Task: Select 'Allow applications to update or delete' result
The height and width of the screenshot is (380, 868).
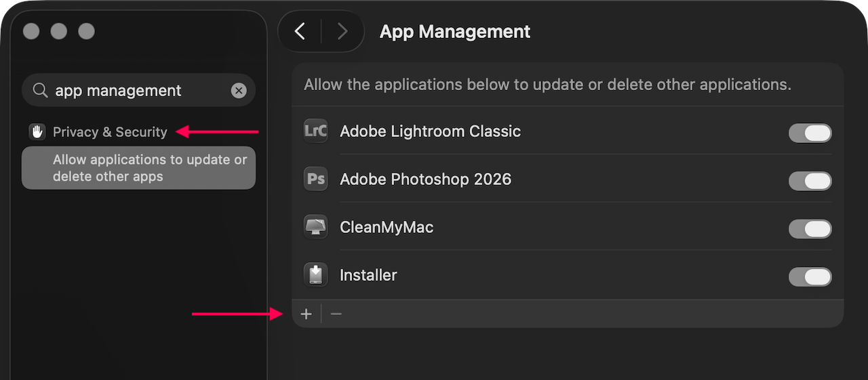Action: coord(138,168)
